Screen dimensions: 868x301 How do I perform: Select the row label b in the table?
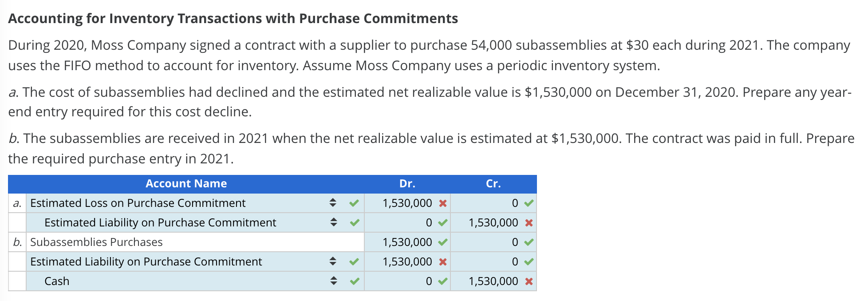click(x=17, y=242)
